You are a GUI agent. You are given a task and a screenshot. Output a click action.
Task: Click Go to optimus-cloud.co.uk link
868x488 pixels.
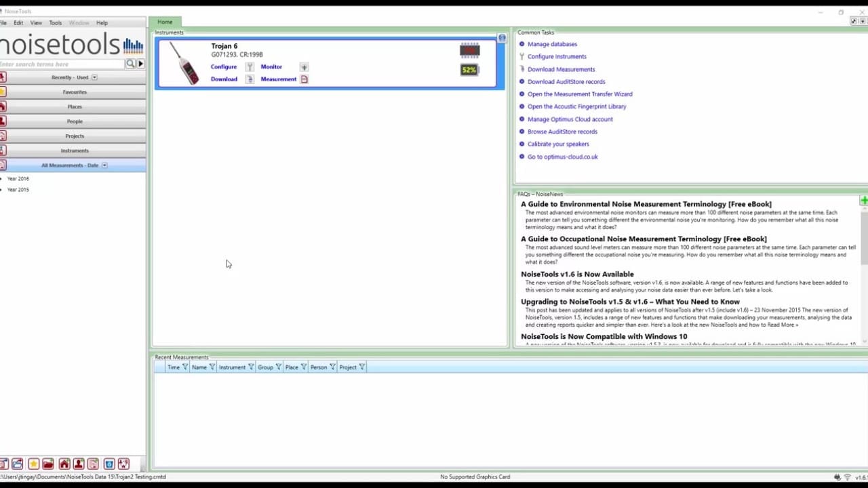pyautogui.click(x=563, y=157)
